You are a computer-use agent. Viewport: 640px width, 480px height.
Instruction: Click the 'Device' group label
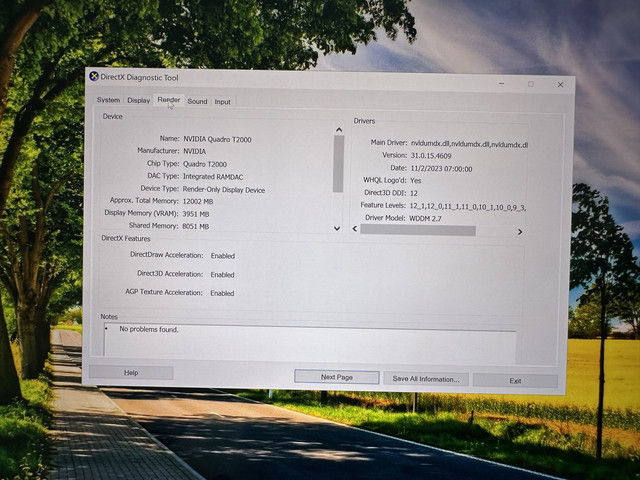112,116
